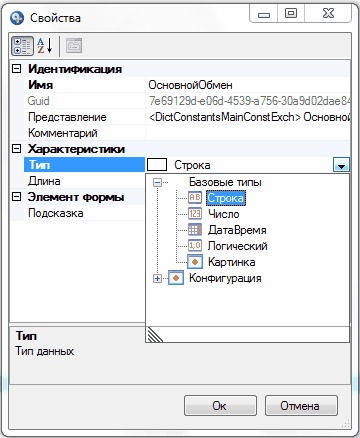Select the ДатаВремя calendar icon
Screen dimensions: 360x438
(195, 230)
